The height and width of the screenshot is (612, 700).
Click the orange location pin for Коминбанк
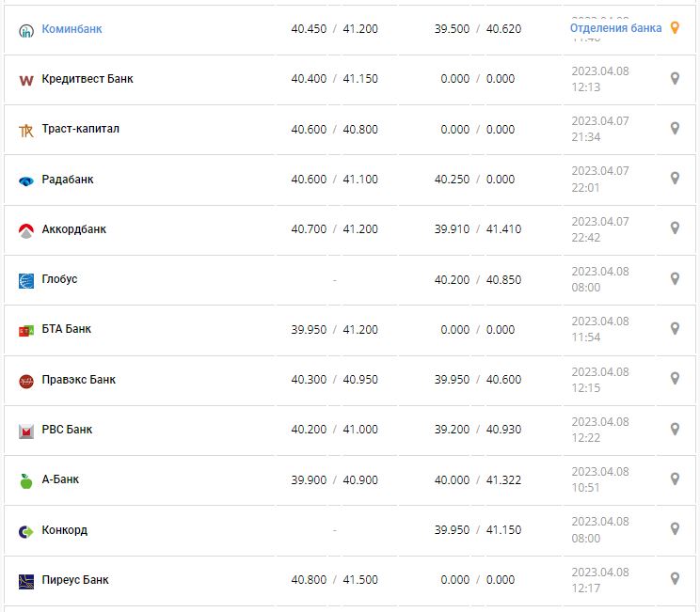tap(675, 28)
